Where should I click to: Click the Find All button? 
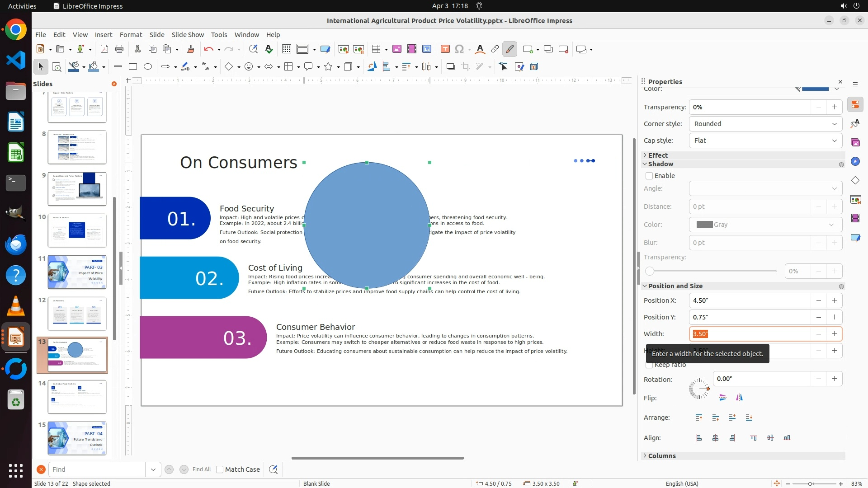(x=201, y=469)
